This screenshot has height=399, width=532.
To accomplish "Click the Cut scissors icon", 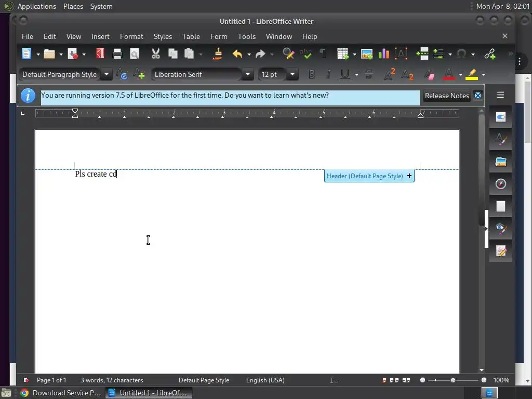I will (x=156, y=54).
